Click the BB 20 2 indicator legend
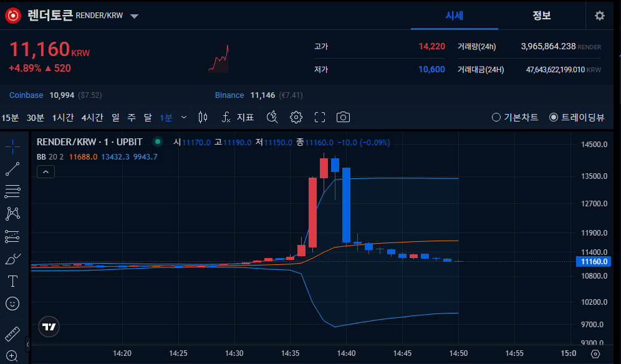 click(51, 157)
